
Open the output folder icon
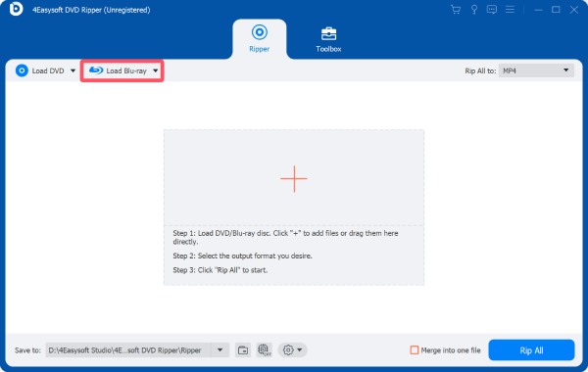pyautogui.click(x=243, y=350)
